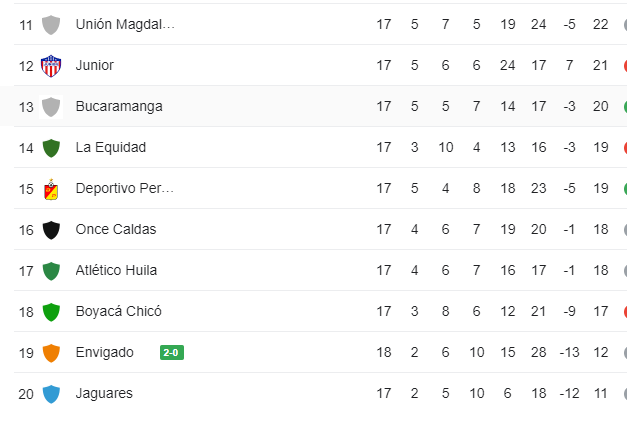Click the green 2-0 score badge
Viewport: 627px width, 424px height.
click(172, 352)
